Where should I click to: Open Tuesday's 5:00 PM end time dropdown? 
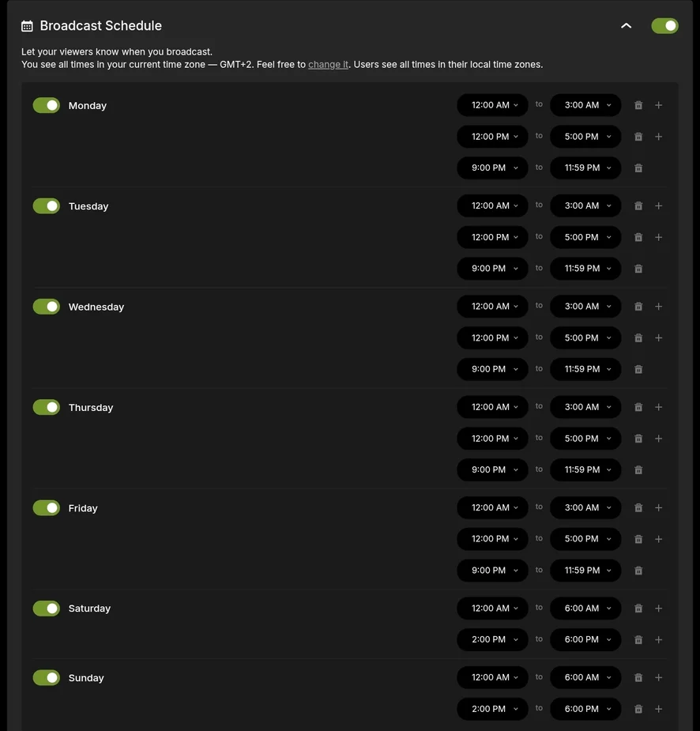coord(585,237)
